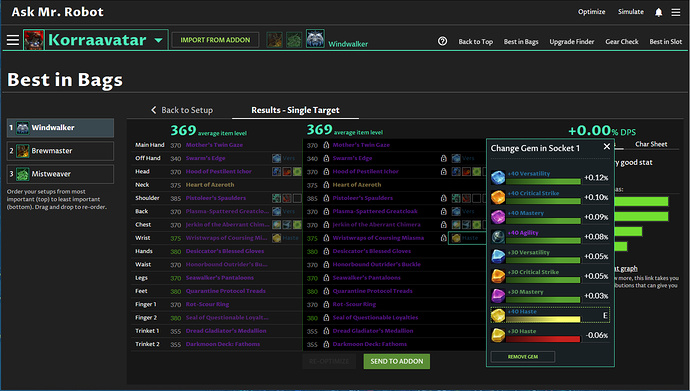Open the notifications bell

(x=658, y=12)
